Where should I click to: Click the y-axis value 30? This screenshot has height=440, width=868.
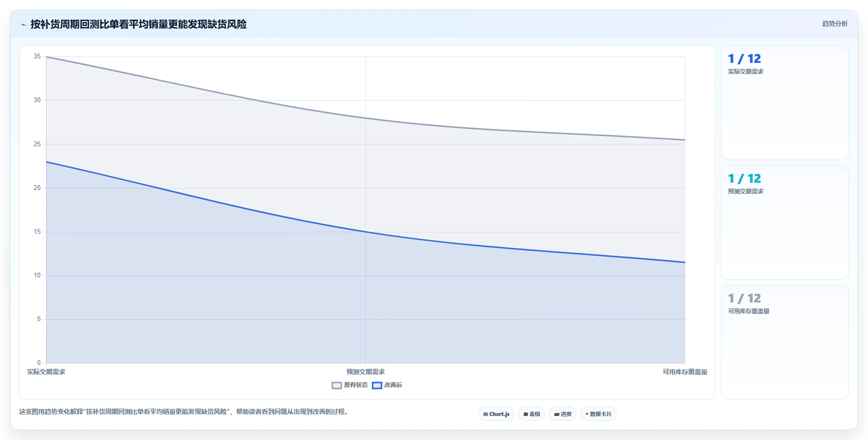pos(37,100)
